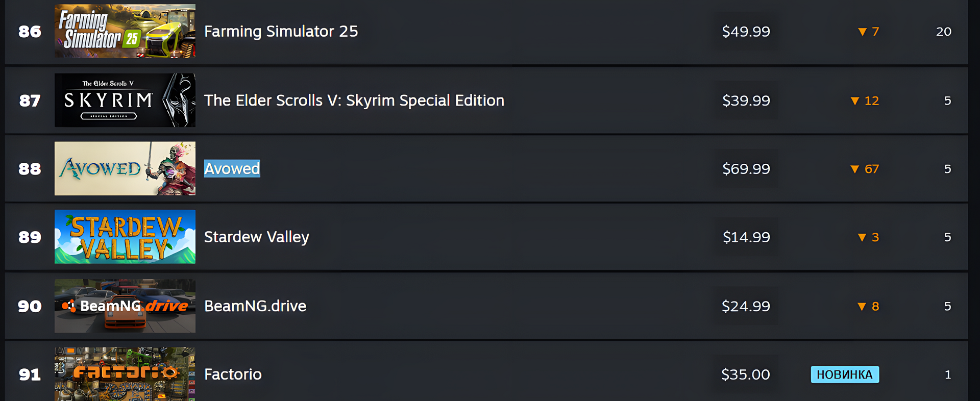Click the Farming Simulator 25 cover thumbnail
The height and width of the screenshot is (401, 980).
[125, 31]
